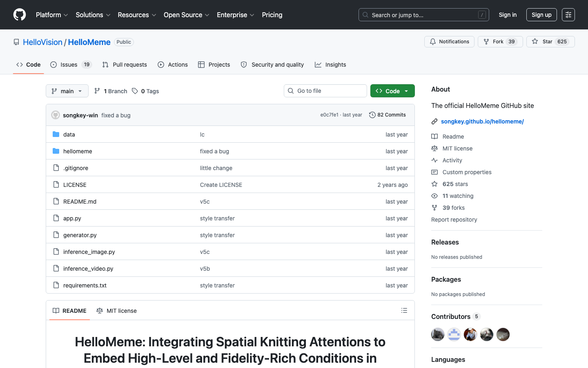Click the first contributor avatar
This screenshot has width=588, height=368.
pos(438,334)
